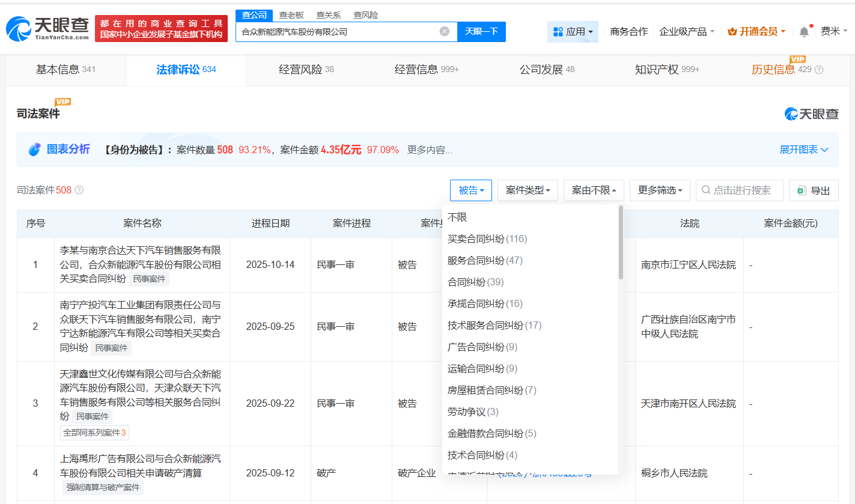
Task: Click the Tianyancha watermark logo on the right
Action: (x=811, y=114)
